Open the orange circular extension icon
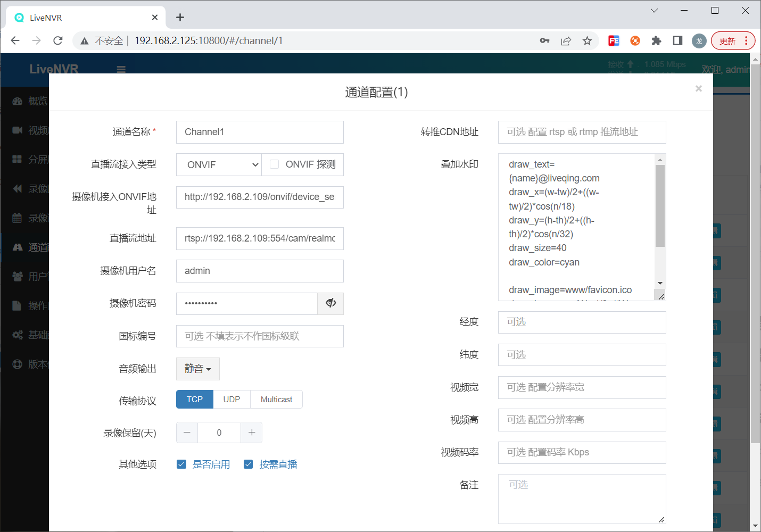 pos(635,40)
